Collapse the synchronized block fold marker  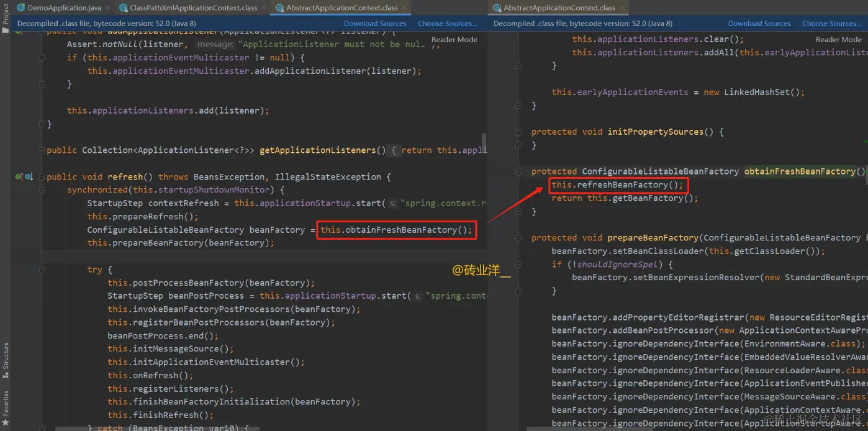click(42, 190)
